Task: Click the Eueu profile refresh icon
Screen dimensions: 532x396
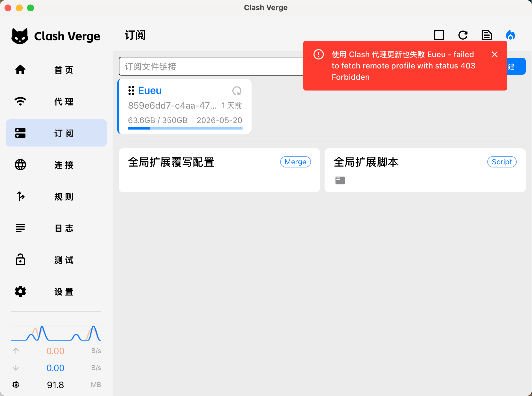Action: pyautogui.click(x=237, y=91)
